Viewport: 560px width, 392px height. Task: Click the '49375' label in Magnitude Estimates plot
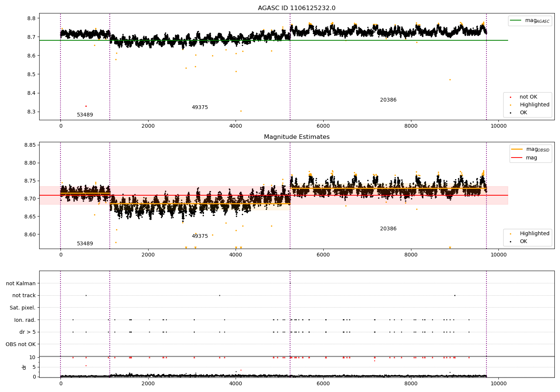[x=200, y=236]
